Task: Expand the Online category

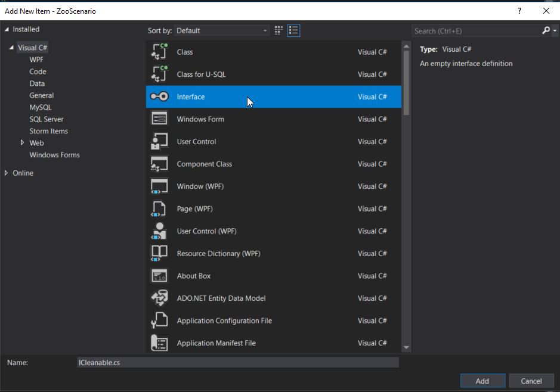Action: click(7, 173)
